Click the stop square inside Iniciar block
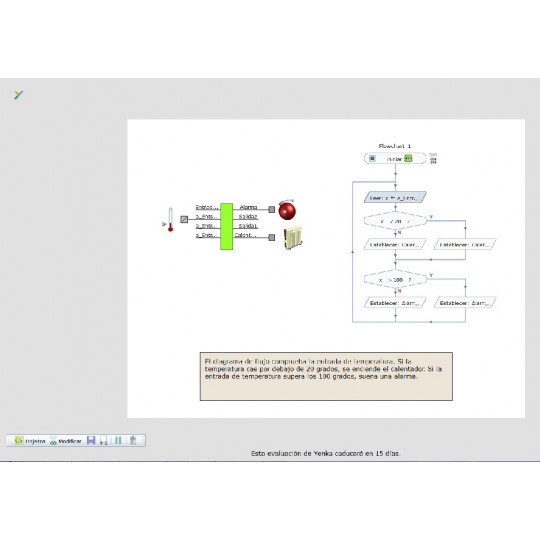This screenshot has width=540, height=540. coord(372,158)
